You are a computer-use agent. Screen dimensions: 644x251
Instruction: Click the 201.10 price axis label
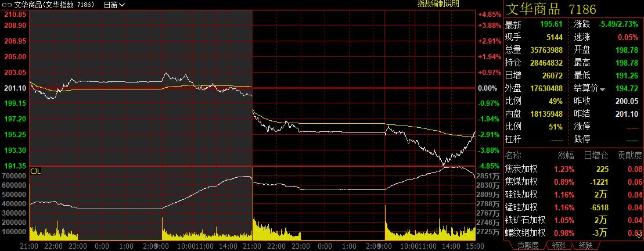tap(15, 88)
